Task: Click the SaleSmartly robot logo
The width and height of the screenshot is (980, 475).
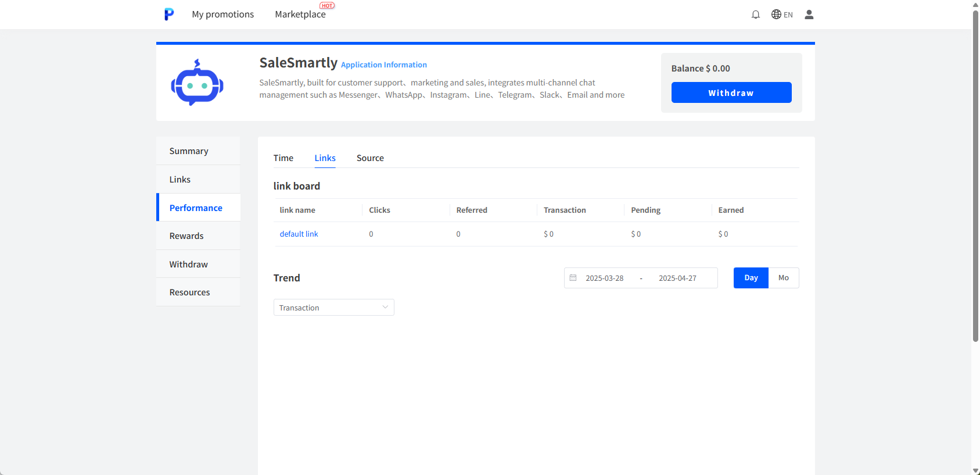Action: tap(198, 83)
